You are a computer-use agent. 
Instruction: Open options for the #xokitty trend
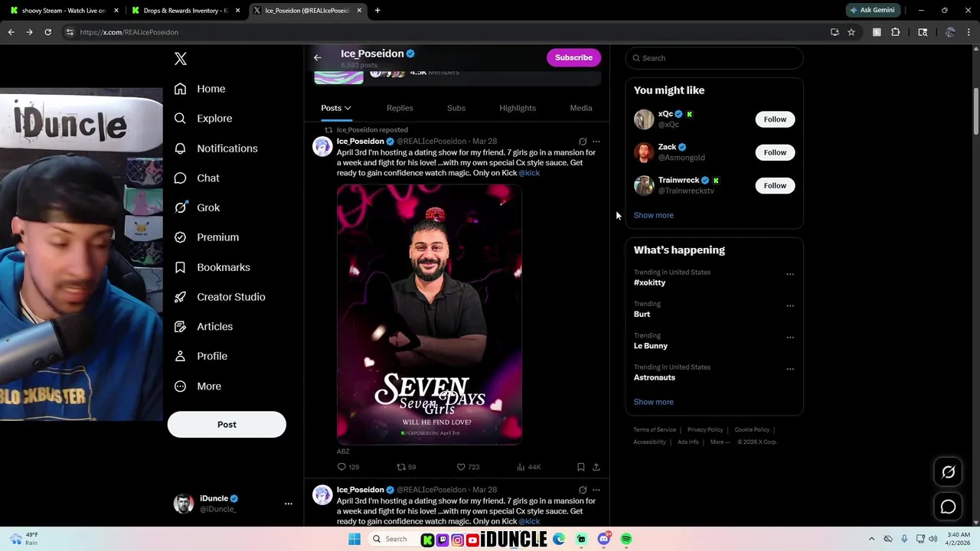pos(790,274)
